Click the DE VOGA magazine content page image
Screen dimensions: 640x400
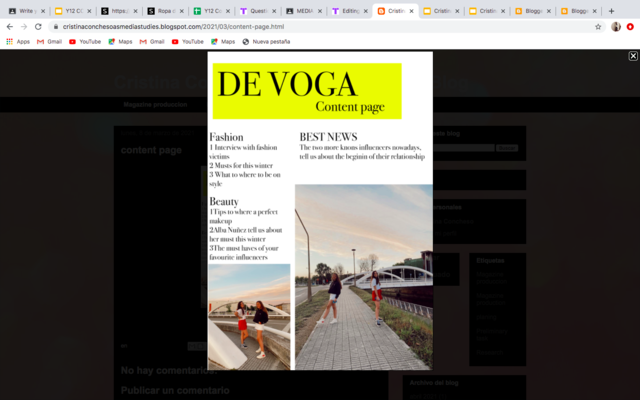(320, 211)
